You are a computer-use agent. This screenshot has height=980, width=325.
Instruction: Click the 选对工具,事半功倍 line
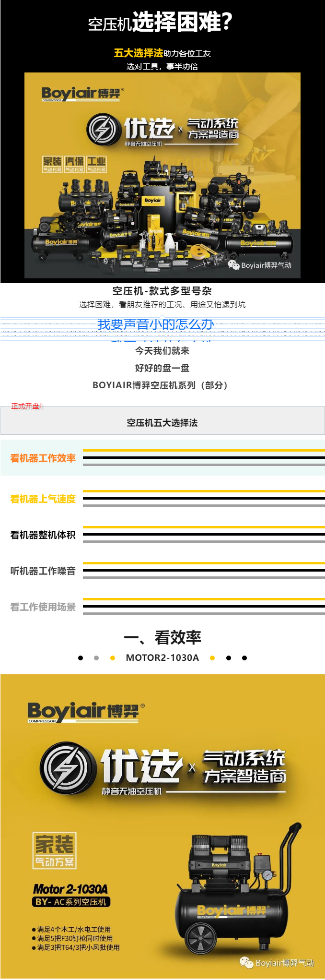pos(162,66)
